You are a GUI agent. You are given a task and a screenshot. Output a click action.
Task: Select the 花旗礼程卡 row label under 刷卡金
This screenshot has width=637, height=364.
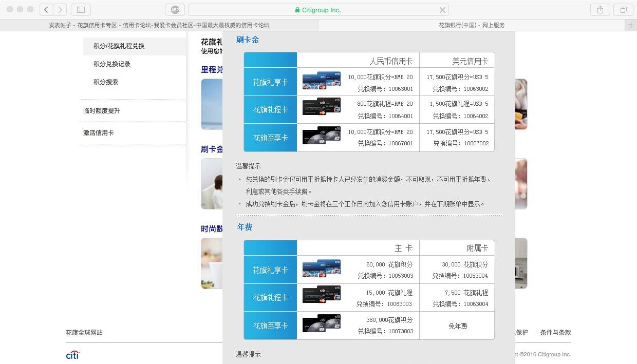point(270,110)
